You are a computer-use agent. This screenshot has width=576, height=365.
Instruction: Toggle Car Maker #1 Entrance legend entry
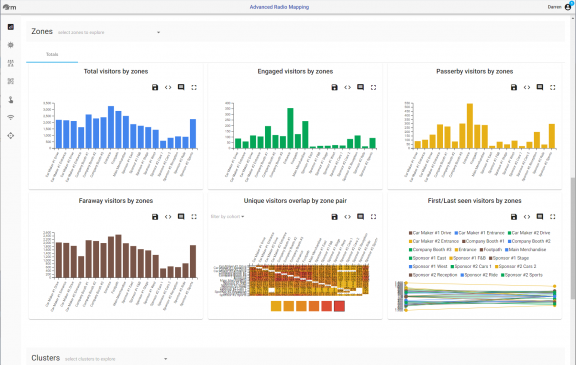(x=479, y=233)
